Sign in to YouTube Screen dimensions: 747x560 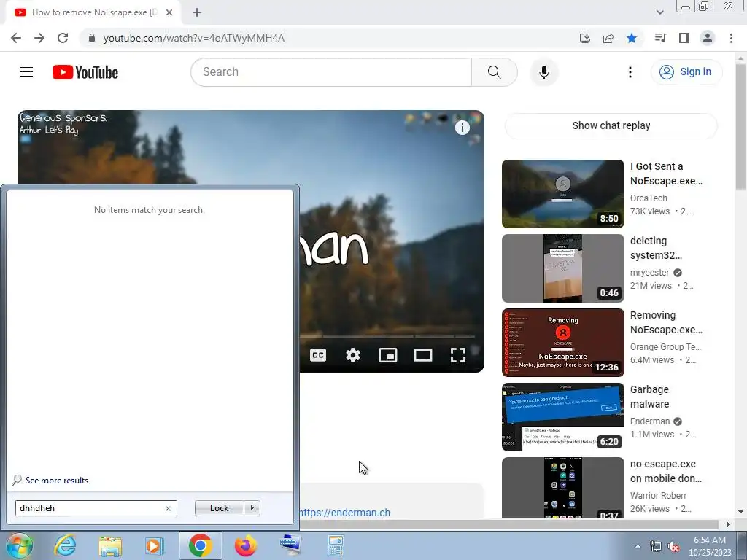pos(686,72)
